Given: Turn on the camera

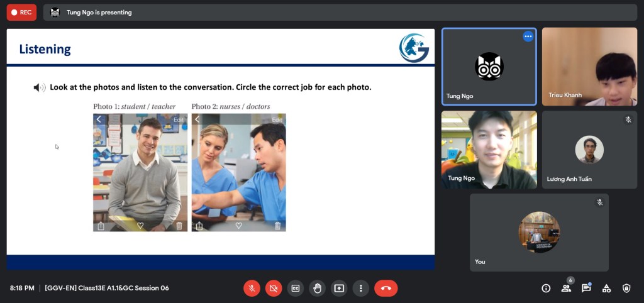Looking at the screenshot, I should [274, 288].
